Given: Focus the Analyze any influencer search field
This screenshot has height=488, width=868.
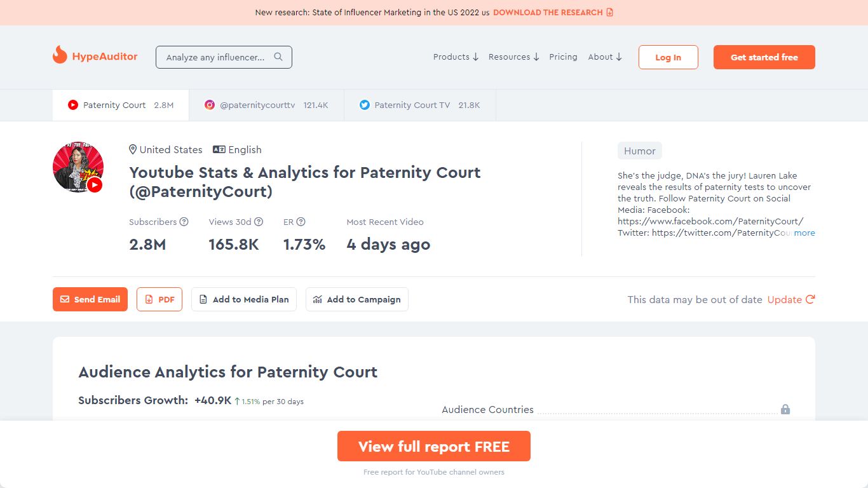Looking at the screenshot, I should 224,57.
